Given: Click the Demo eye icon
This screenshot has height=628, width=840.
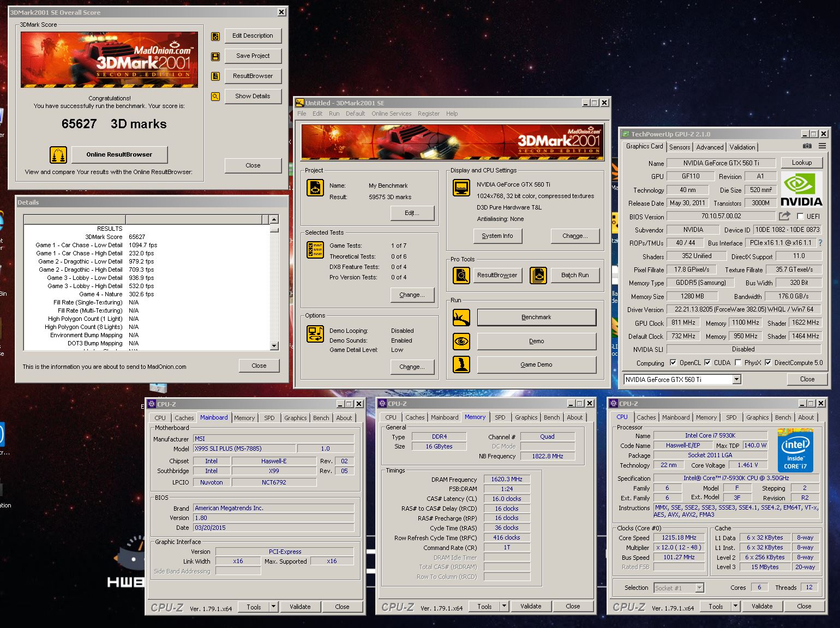Looking at the screenshot, I should tap(461, 342).
